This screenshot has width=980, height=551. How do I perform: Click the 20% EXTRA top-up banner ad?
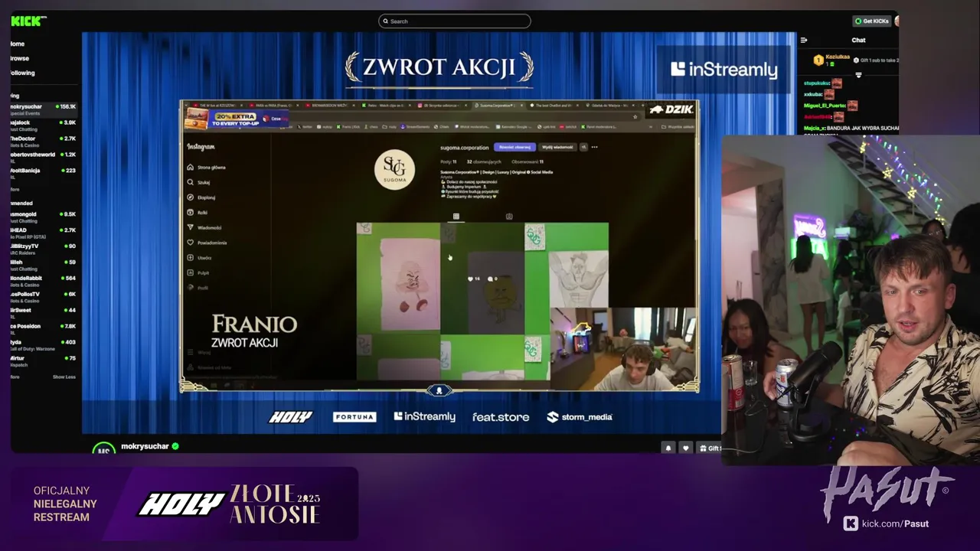237,119
